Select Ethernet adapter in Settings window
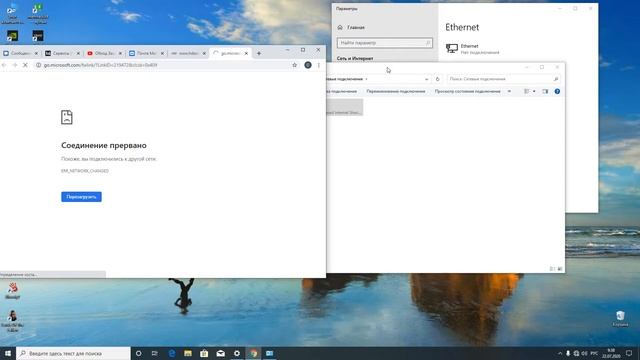The height and width of the screenshot is (360, 640). (x=473, y=49)
